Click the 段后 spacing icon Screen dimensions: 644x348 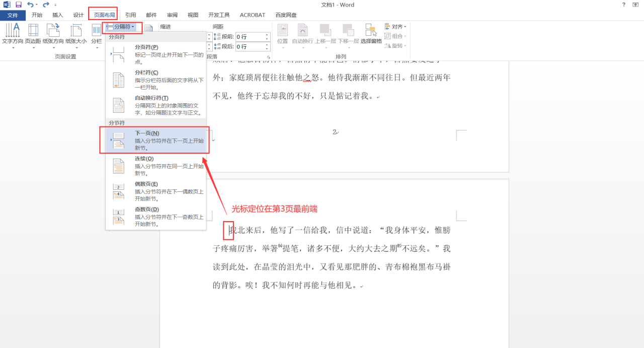pos(217,47)
